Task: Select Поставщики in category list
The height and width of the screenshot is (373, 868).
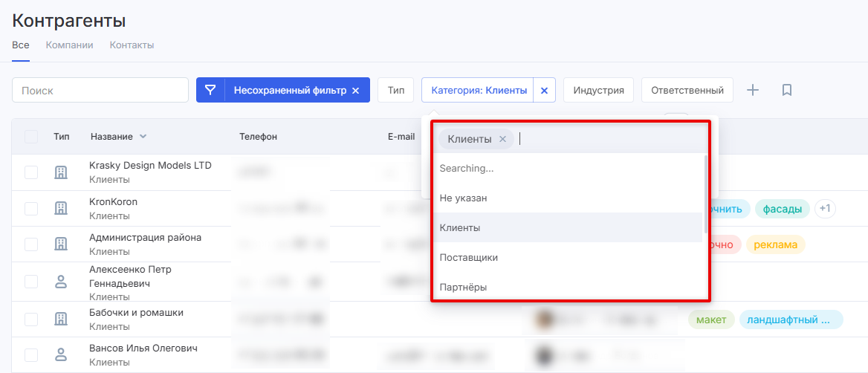Action: pyautogui.click(x=469, y=257)
